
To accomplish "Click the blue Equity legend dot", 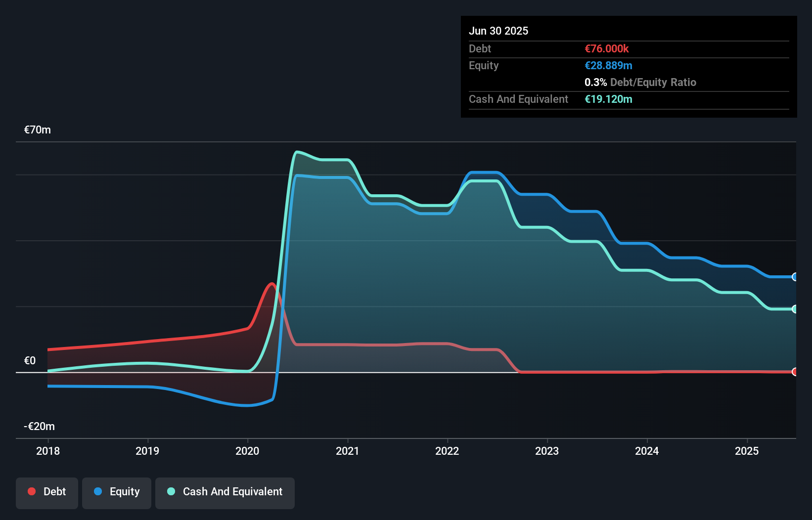I will point(99,491).
